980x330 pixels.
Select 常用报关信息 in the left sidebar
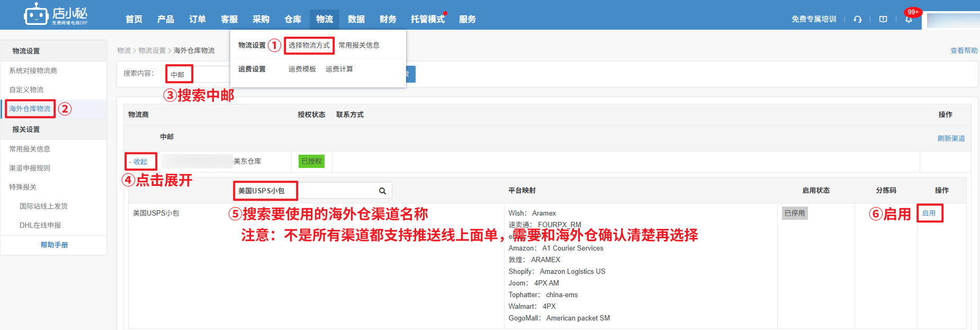click(30, 149)
